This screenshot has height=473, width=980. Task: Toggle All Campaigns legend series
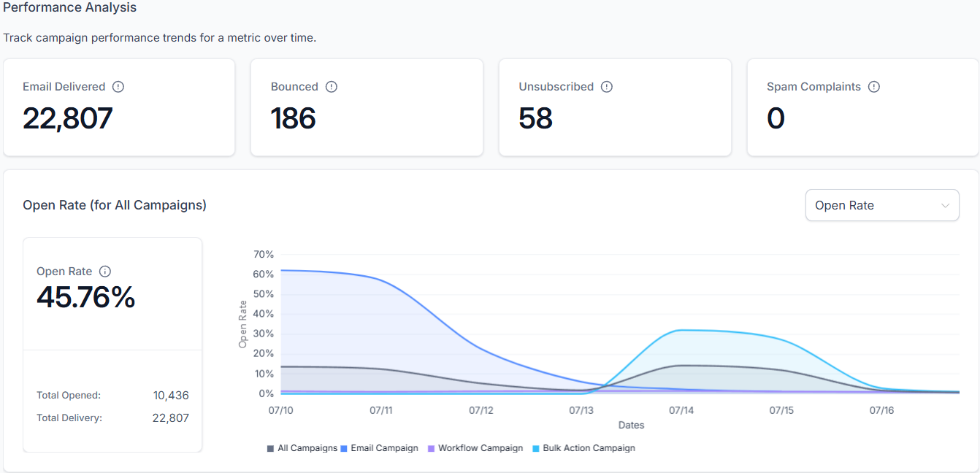click(302, 448)
